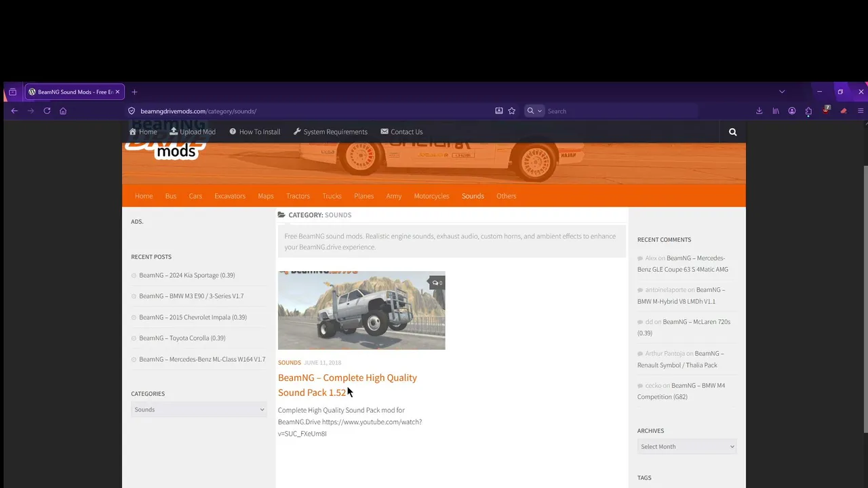
Task: Open the list-all-tabs chevron
Action: pyautogui.click(x=782, y=92)
